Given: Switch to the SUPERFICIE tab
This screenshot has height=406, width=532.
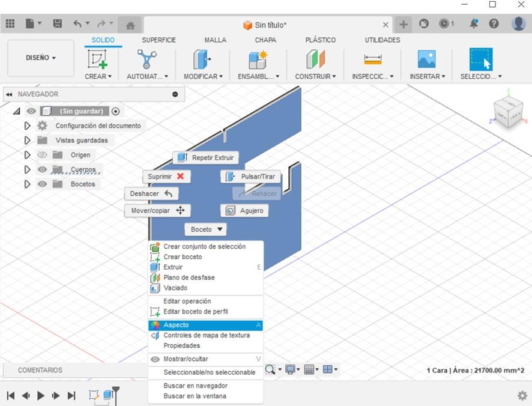Looking at the screenshot, I should (159, 40).
